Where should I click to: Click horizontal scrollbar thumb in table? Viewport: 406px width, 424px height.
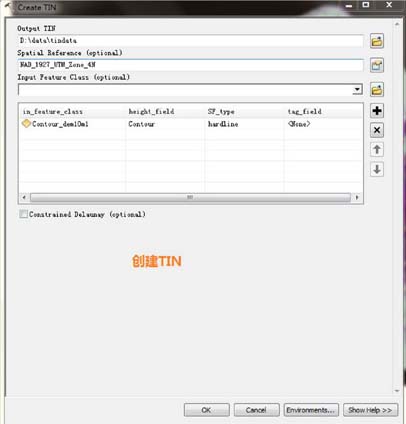pos(190,197)
